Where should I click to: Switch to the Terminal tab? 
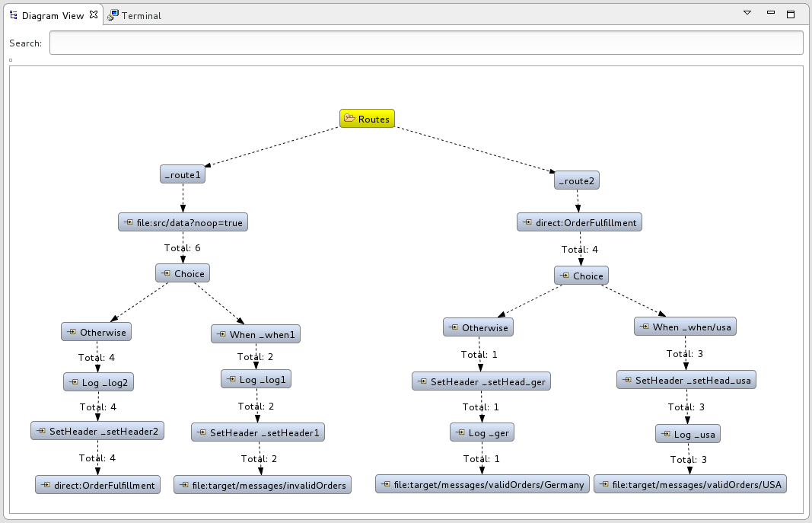pyautogui.click(x=141, y=15)
